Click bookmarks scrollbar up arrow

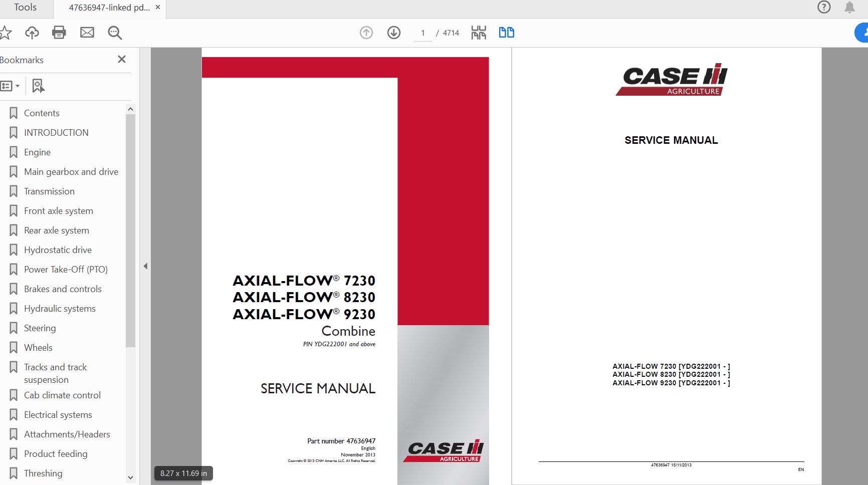tap(130, 109)
